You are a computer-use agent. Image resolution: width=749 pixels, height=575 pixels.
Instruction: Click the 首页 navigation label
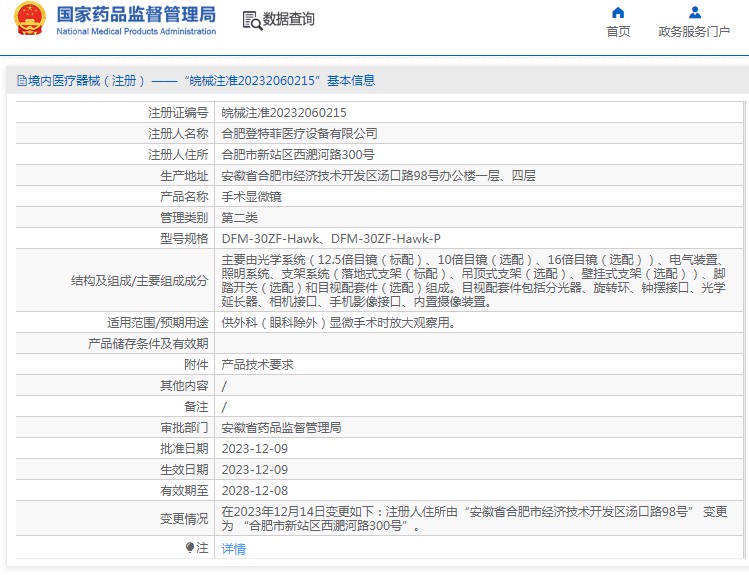point(618,31)
